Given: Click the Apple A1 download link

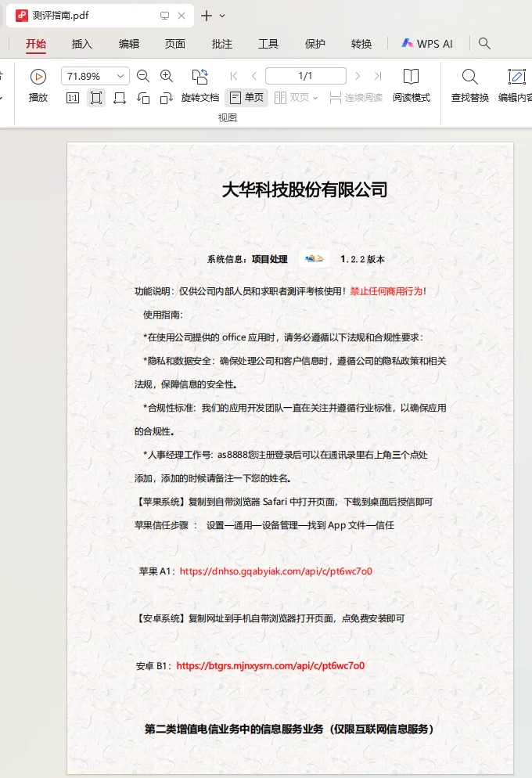Looking at the screenshot, I should tap(275, 571).
